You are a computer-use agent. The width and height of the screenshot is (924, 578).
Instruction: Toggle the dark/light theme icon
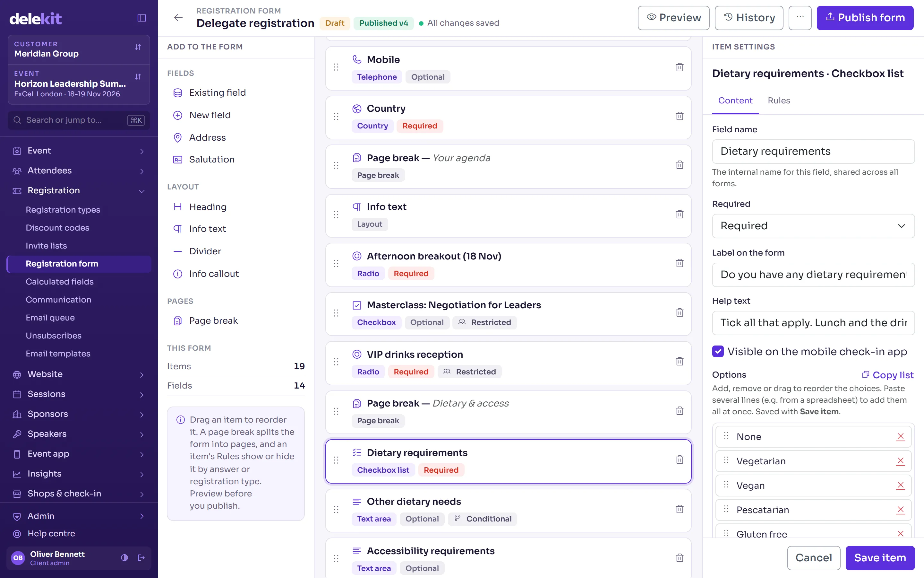tap(124, 558)
